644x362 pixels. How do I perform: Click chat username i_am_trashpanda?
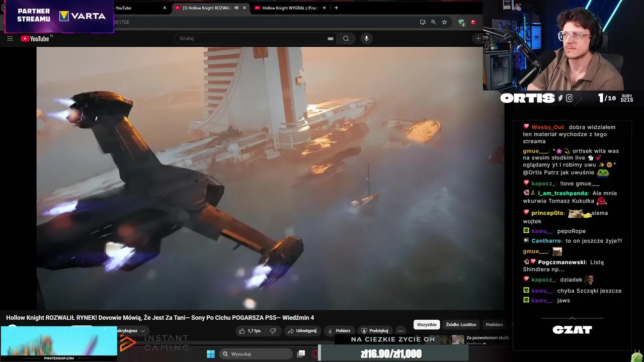(x=563, y=193)
